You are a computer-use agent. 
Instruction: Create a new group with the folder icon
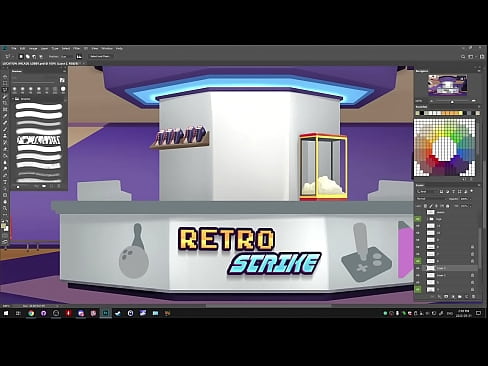460,296
